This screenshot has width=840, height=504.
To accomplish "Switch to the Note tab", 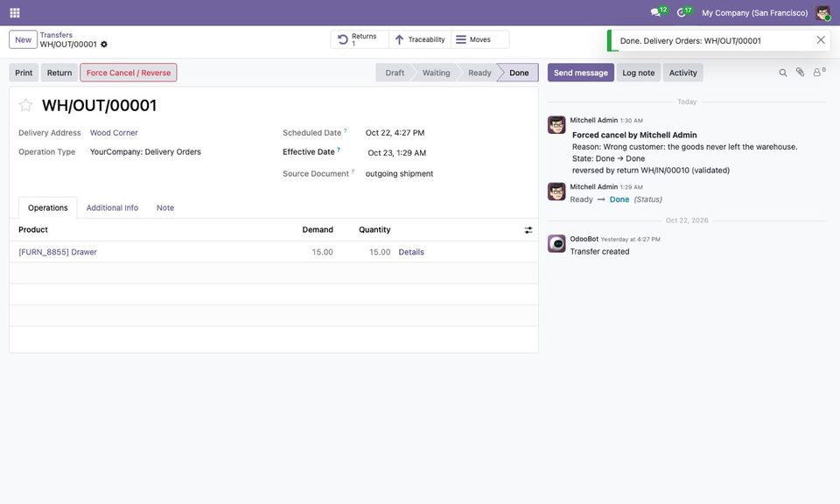I will 165,208.
